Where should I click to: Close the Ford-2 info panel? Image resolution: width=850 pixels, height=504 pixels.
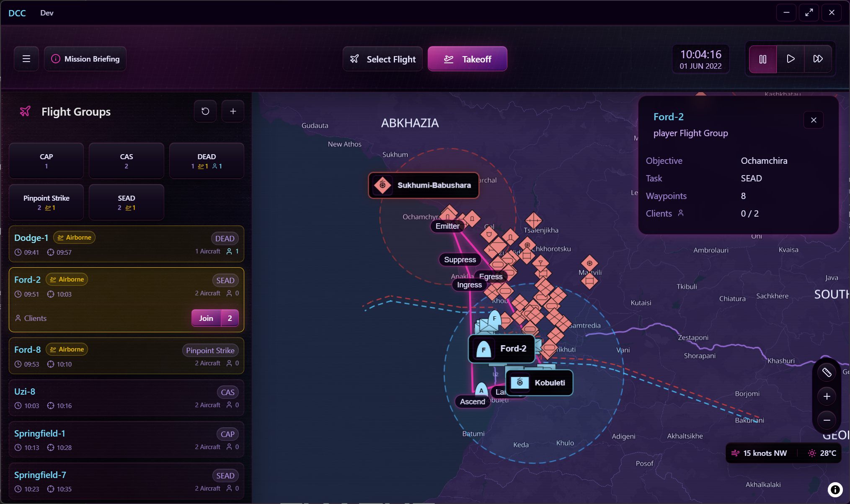814,120
